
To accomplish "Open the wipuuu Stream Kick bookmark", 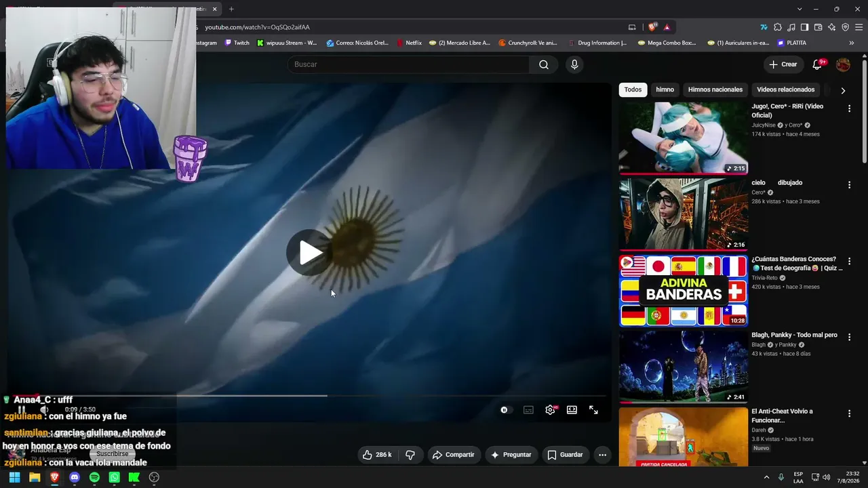I will [287, 43].
